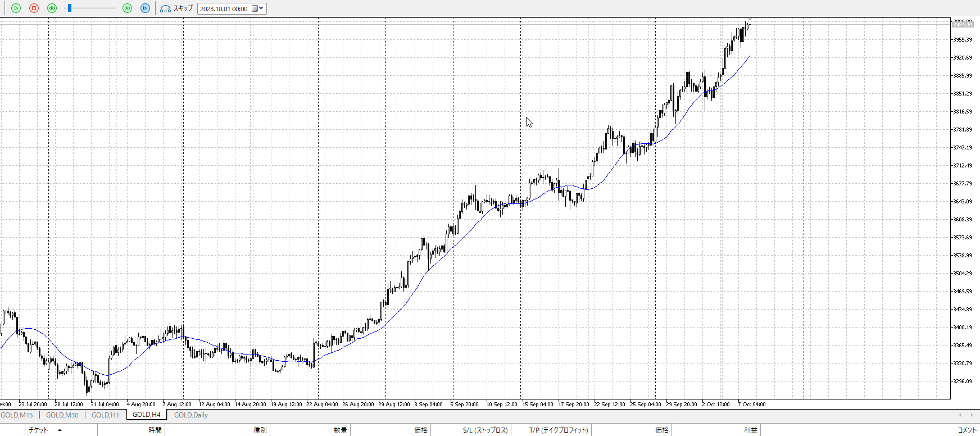Viewport: 980px width, 436px height.
Task: Step forward one bar with the blue icon
Action: [x=145, y=8]
